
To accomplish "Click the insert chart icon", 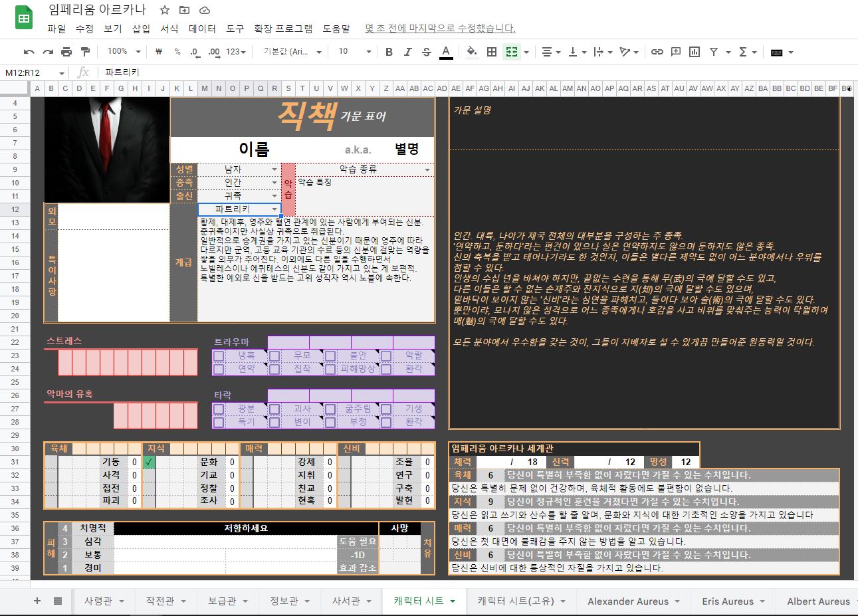I will pos(695,52).
